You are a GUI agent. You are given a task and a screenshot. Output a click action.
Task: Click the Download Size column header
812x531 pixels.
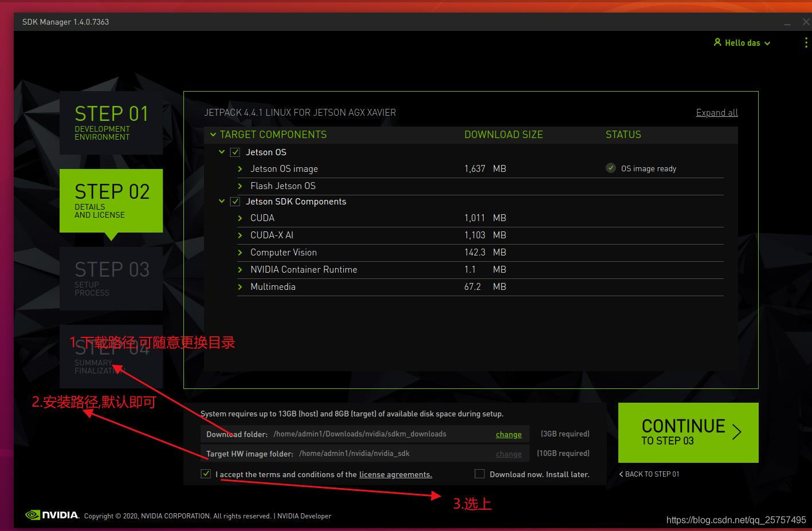point(503,135)
